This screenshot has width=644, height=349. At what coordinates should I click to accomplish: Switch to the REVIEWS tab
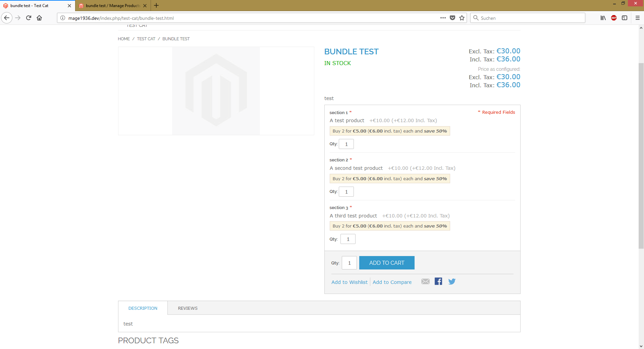[187, 308]
